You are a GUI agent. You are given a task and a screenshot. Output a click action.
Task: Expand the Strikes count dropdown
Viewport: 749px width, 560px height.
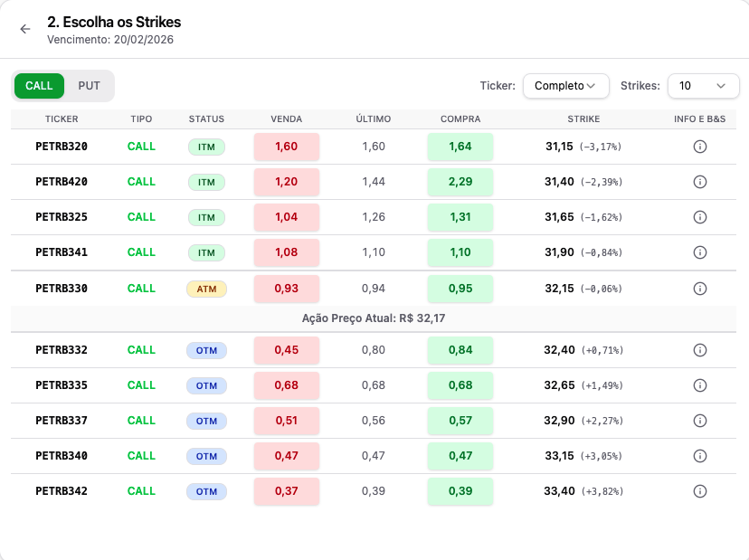pos(703,86)
